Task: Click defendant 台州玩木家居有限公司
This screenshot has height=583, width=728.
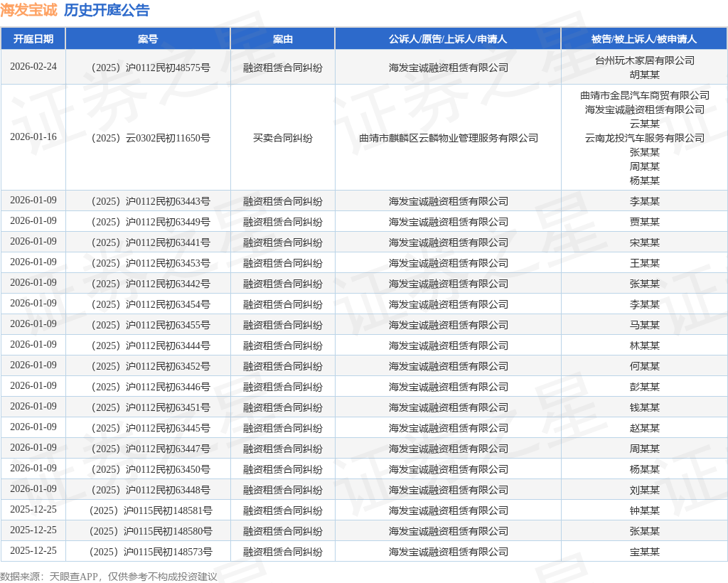Action: (x=644, y=60)
